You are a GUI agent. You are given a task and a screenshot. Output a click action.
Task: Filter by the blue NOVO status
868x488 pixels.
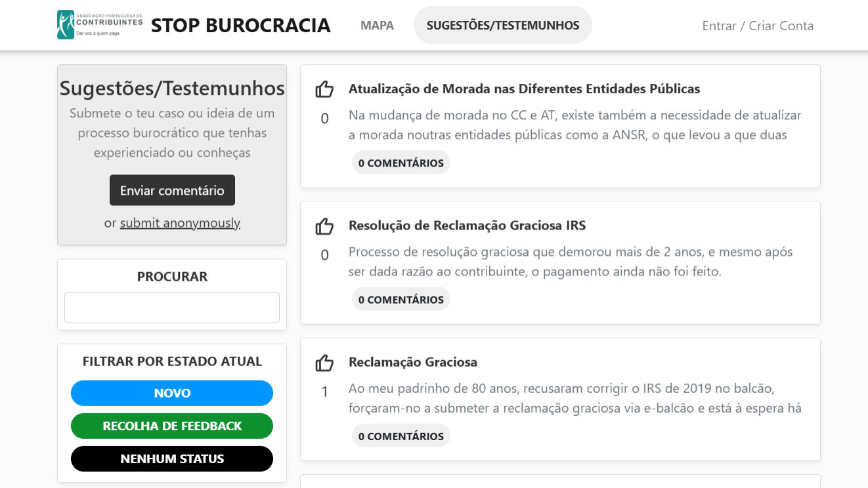click(172, 394)
